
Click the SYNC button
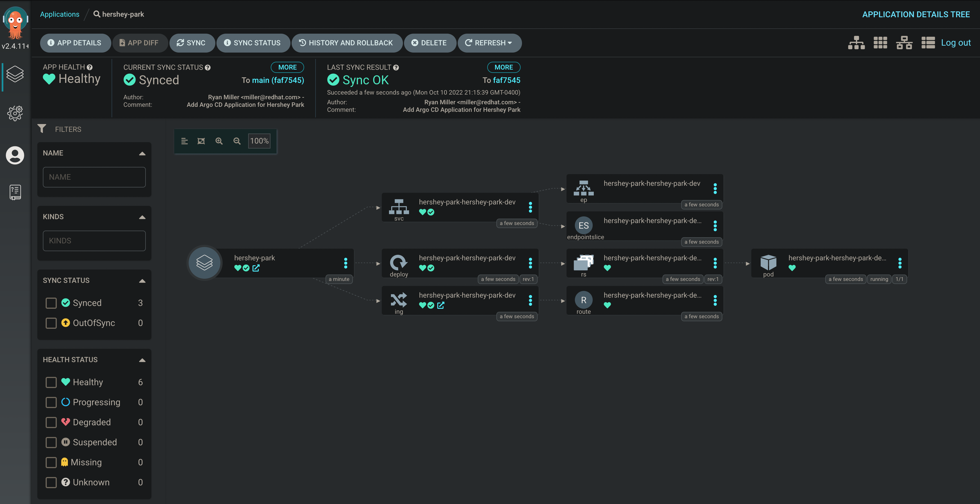(192, 43)
